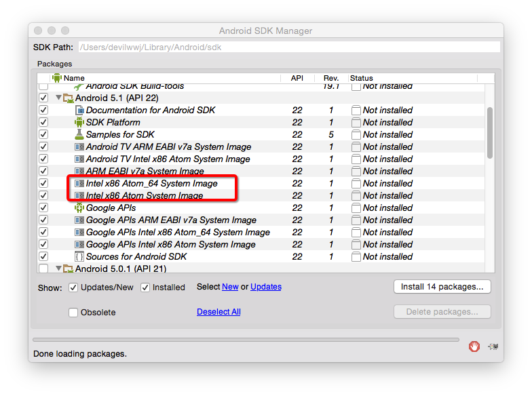The image size is (532, 396).
Task: Click the Google APIs android icon
Action: 79,207
